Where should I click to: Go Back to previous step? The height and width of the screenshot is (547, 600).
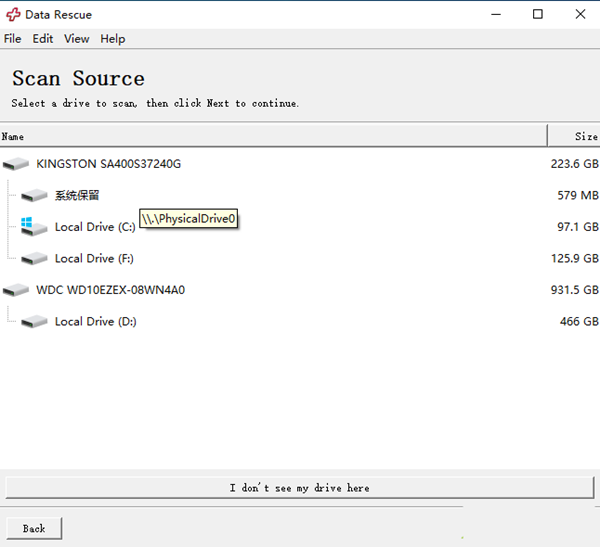[x=34, y=529]
